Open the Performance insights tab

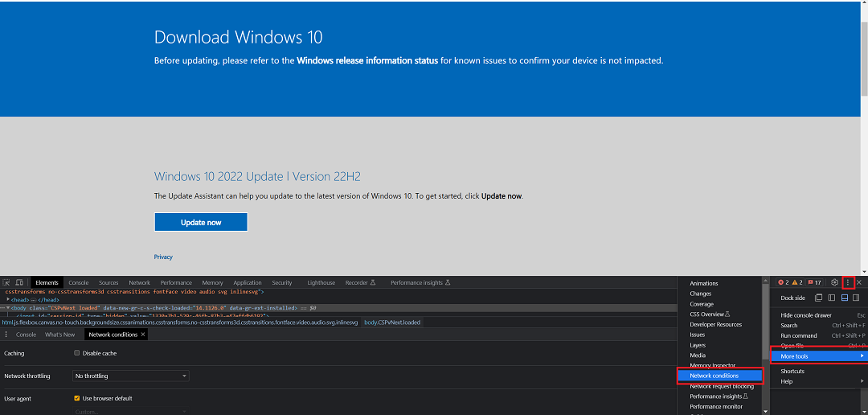tap(420, 282)
